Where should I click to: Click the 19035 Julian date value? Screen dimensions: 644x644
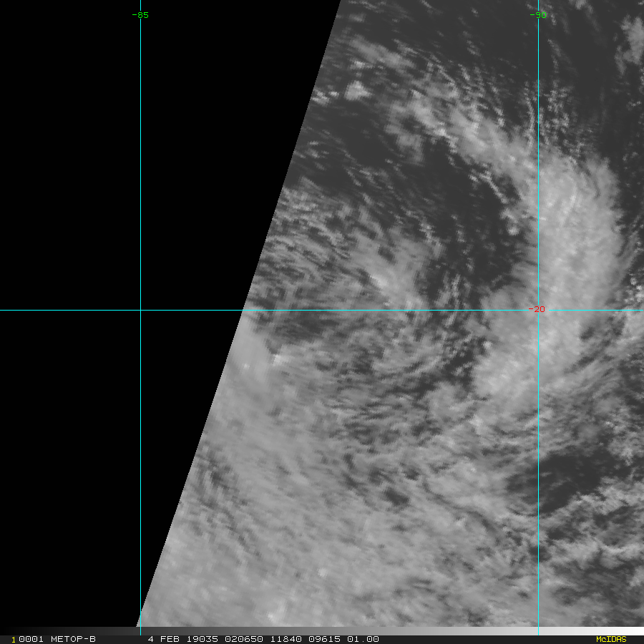[202, 639]
